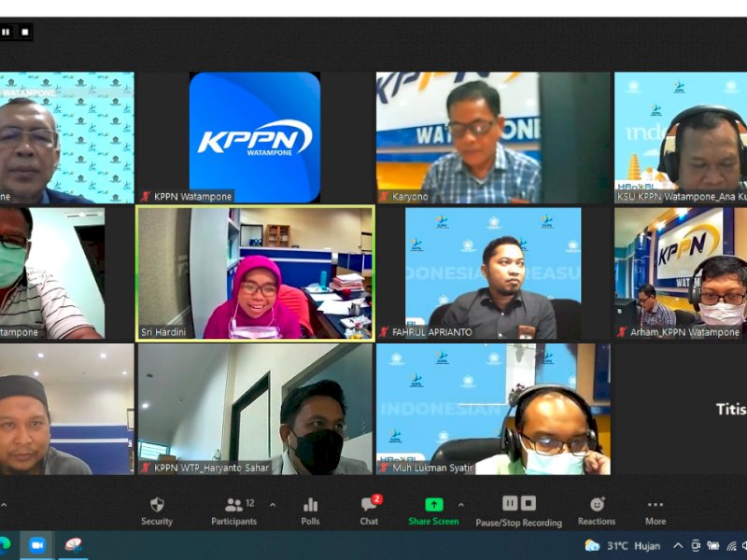Click muted mic icon beside FAHRUL APRIANTO
Viewport: 747px width, 560px height.
tap(384, 332)
